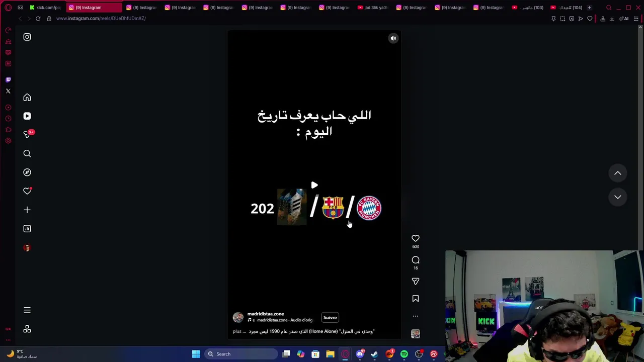Open the Explore compass icon
This screenshot has width=644, height=362.
click(x=27, y=172)
